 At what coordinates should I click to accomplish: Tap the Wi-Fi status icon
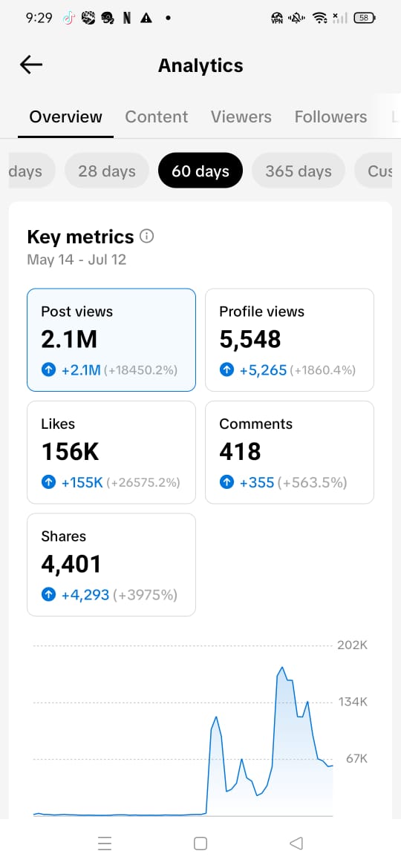point(319,19)
